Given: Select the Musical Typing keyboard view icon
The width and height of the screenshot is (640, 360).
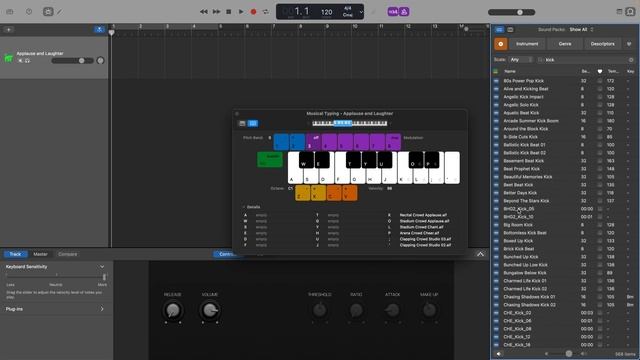Looking at the screenshot, I should (x=253, y=123).
